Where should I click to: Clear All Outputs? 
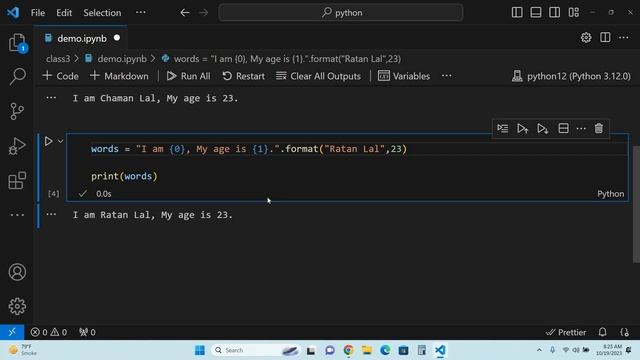[x=318, y=76]
